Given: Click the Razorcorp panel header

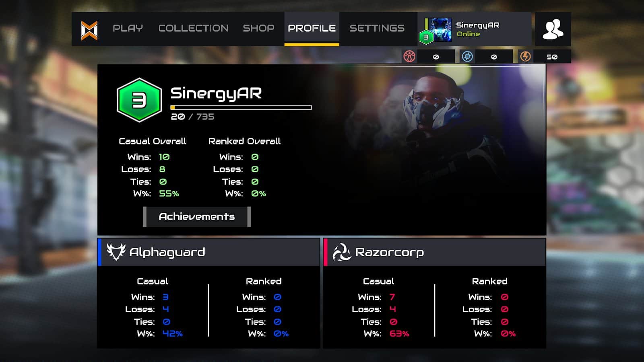Looking at the screenshot, I should point(435,252).
